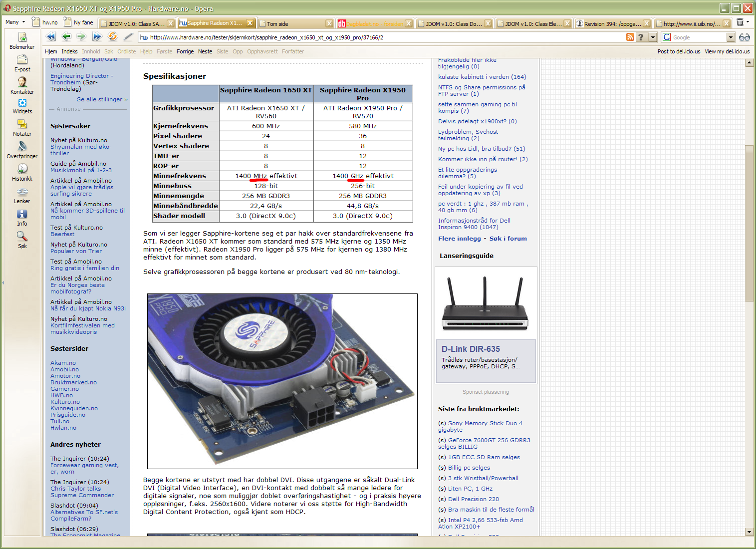Close the Dagbladet.no tab
This screenshot has height=549, width=756.
point(409,23)
